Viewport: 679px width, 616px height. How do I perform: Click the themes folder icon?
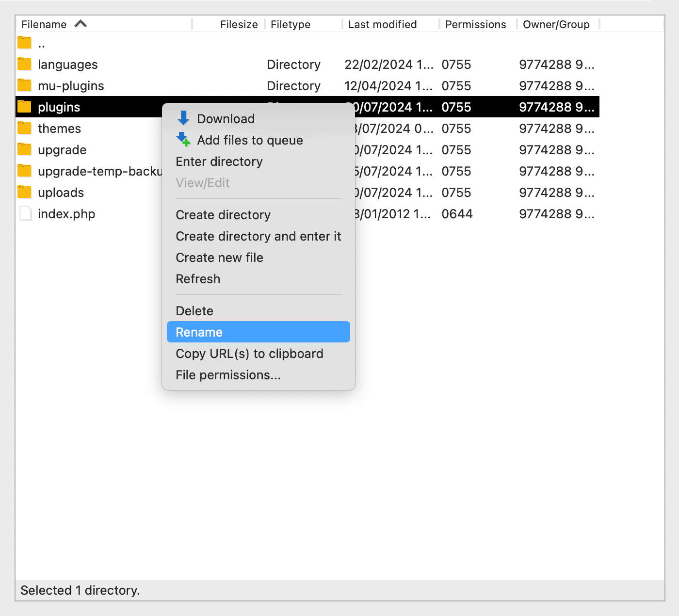[x=24, y=128]
